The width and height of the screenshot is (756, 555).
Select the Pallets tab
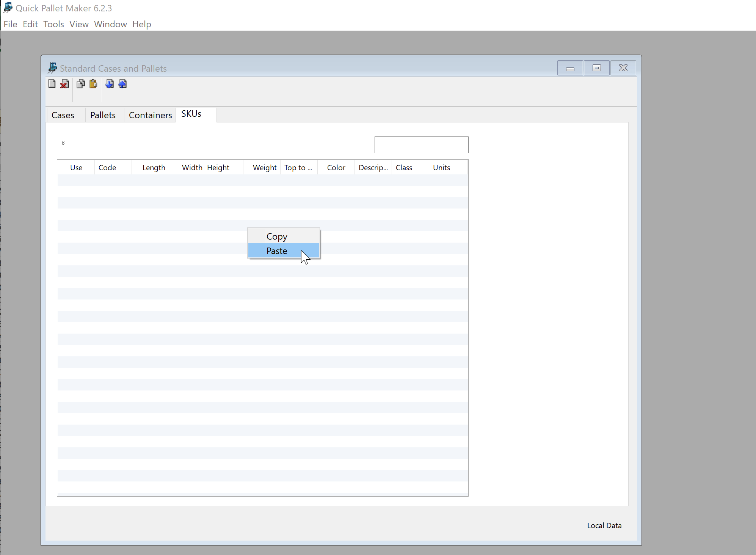pos(102,115)
